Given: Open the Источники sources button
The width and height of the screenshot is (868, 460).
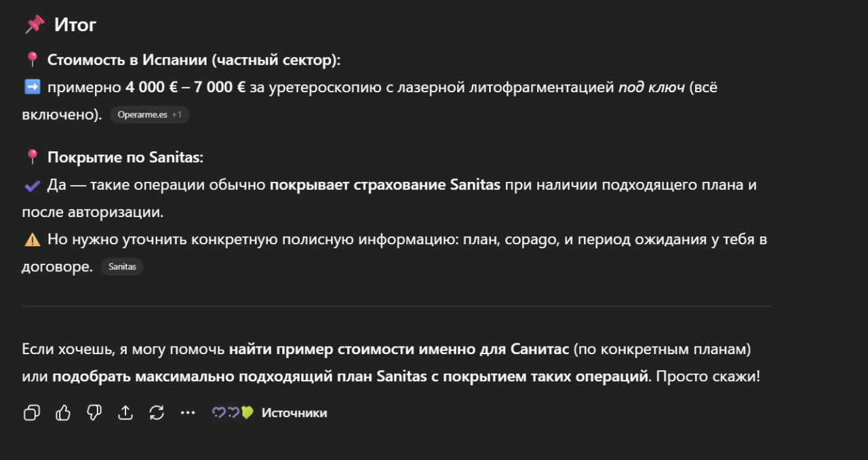Looking at the screenshot, I should (294, 413).
